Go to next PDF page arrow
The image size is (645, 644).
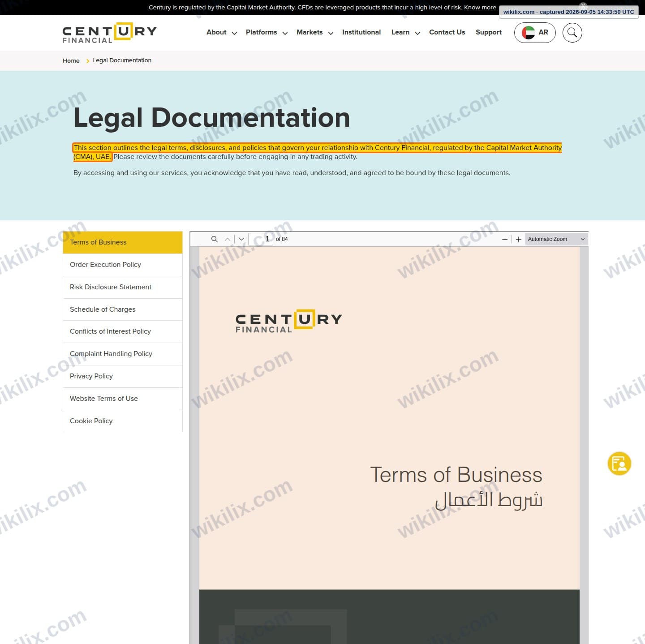pyautogui.click(x=241, y=239)
